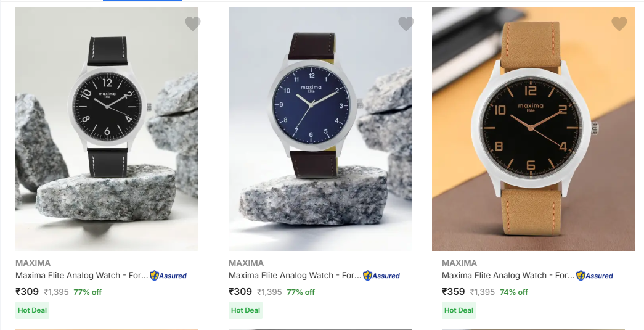This screenshot has height=330, width=644.
Task: Click 77% off text on second watch
Action: pyautogui.click(x=301, y=292)
